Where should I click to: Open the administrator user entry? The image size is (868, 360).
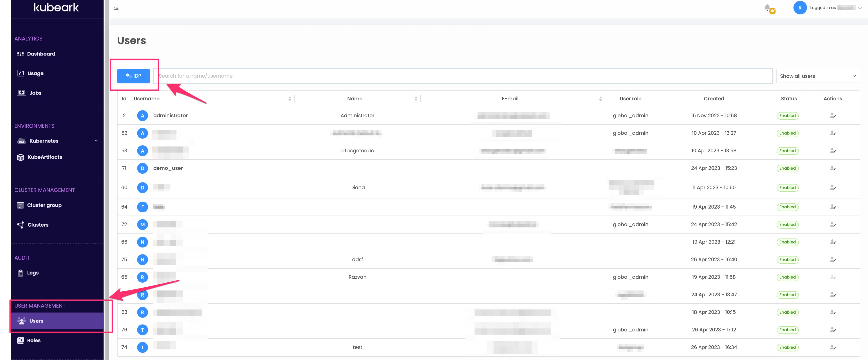click(x=170, y=115)
